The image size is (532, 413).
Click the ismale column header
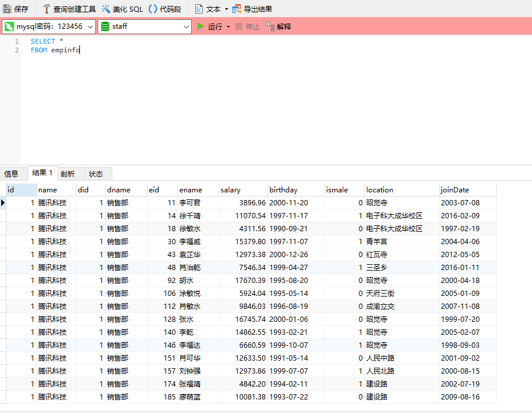pyautogui.click(x=344, y=190)
